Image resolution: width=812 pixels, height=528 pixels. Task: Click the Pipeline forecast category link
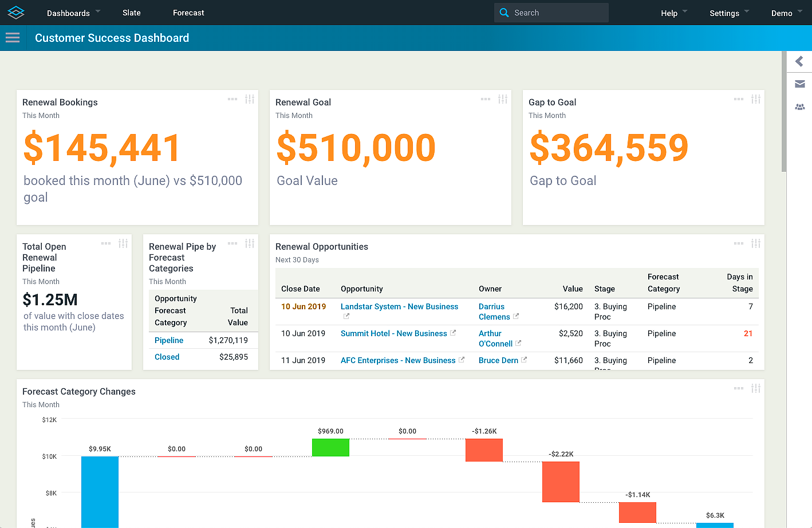(x=169, y=340)
